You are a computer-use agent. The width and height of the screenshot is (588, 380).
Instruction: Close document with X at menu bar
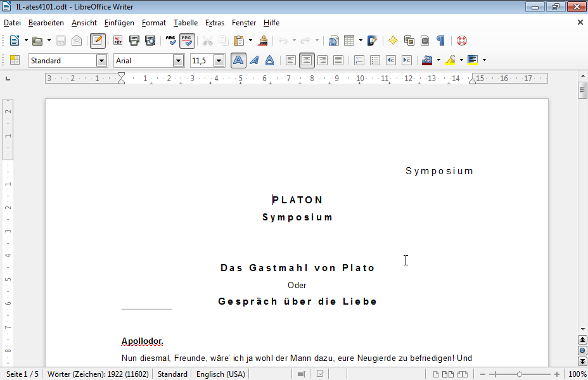coord(580,23)
